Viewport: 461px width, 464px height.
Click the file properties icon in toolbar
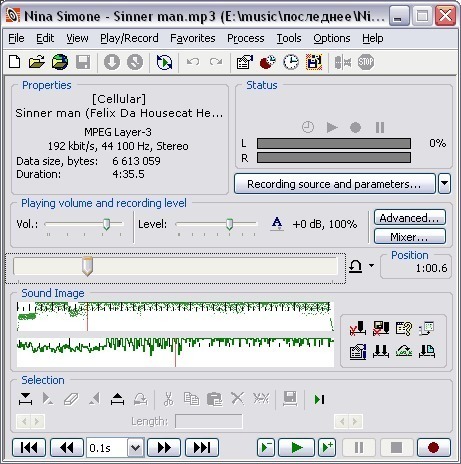click(x=244, y=62)
